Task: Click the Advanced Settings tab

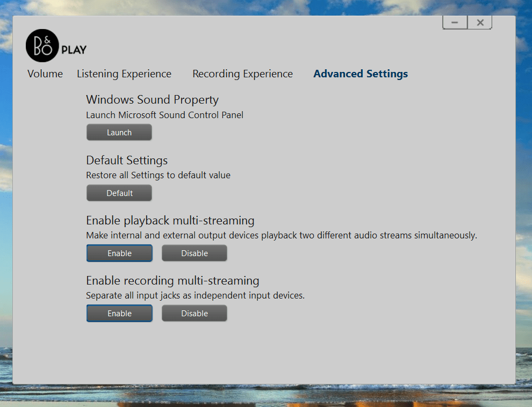Action: 360,74
